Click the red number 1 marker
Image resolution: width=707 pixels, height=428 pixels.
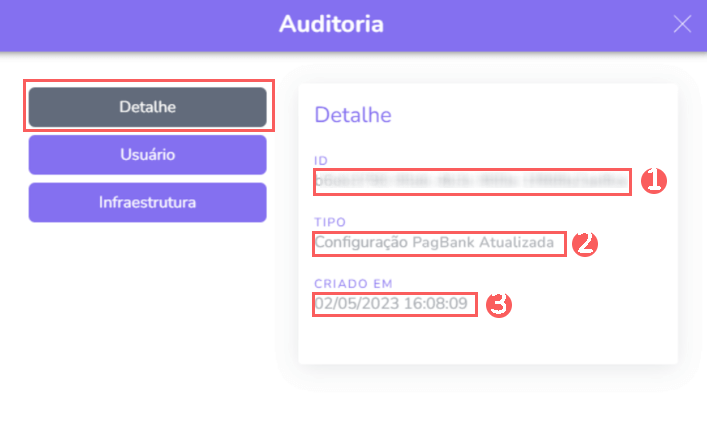[652, 182]
